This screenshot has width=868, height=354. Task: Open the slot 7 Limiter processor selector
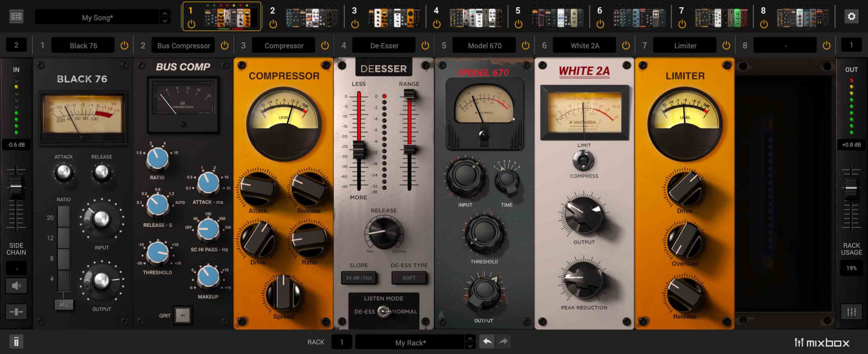685,45
